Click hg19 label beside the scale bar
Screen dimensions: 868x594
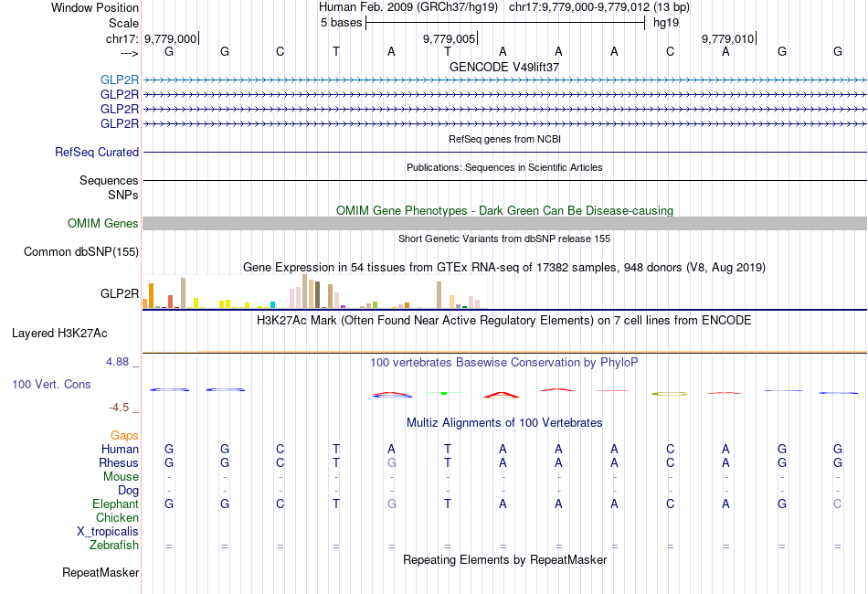coord(666,23)
